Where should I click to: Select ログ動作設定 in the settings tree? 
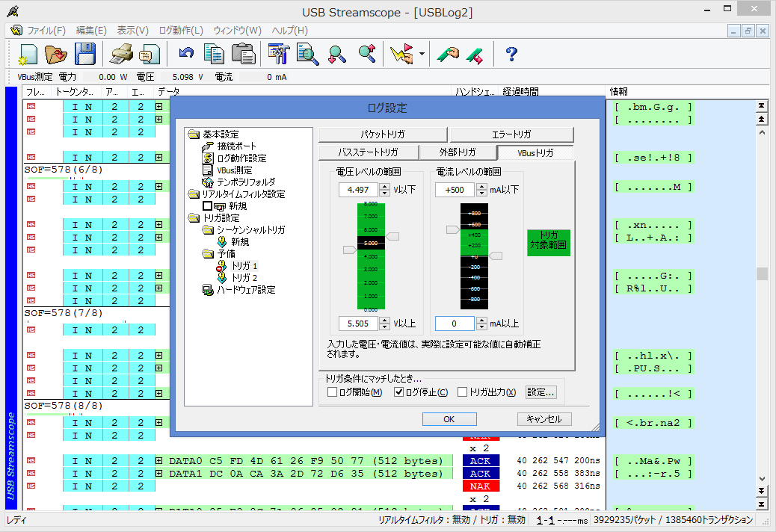241,158
